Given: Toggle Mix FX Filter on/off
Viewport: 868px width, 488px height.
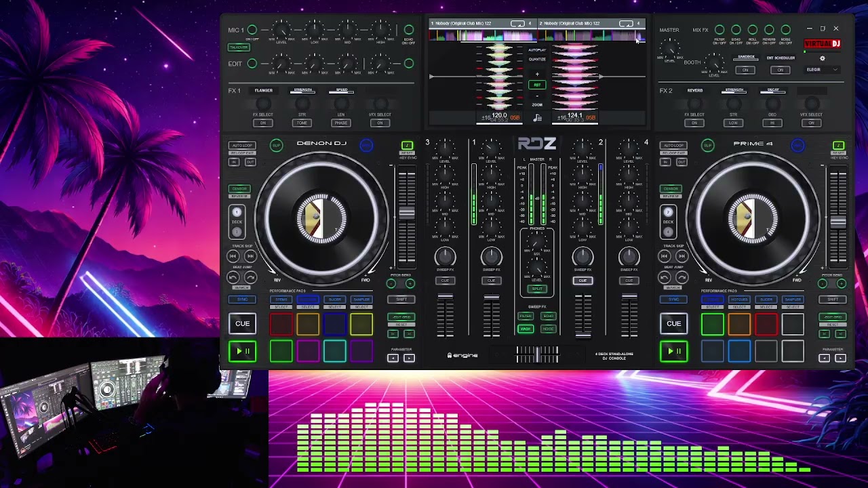Looking at the screenshot, I should click(x=719, y=30).
